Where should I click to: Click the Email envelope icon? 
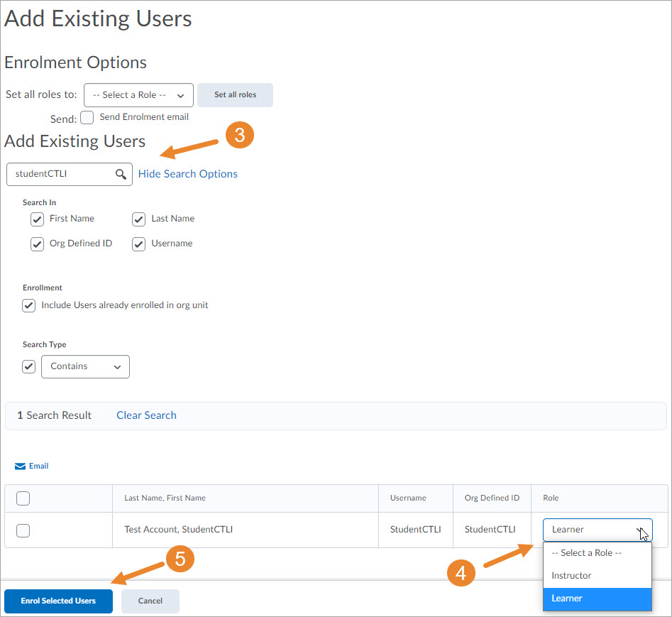tap(20, 466)
